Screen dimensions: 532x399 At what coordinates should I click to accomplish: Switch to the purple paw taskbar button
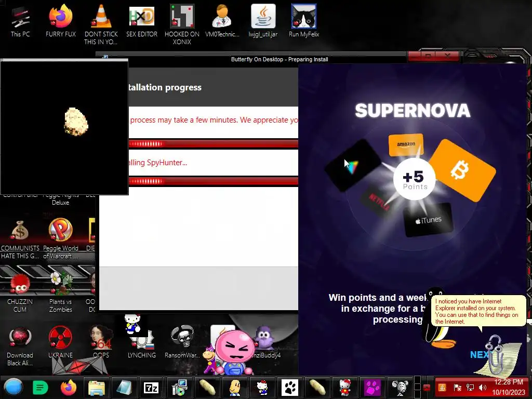pos(372,387)
